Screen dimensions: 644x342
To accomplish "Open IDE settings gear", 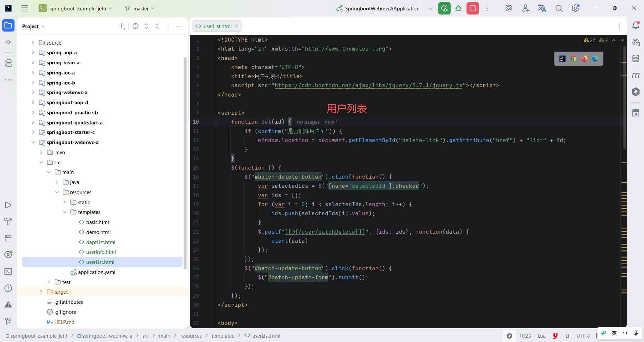I will click(576, 8).
